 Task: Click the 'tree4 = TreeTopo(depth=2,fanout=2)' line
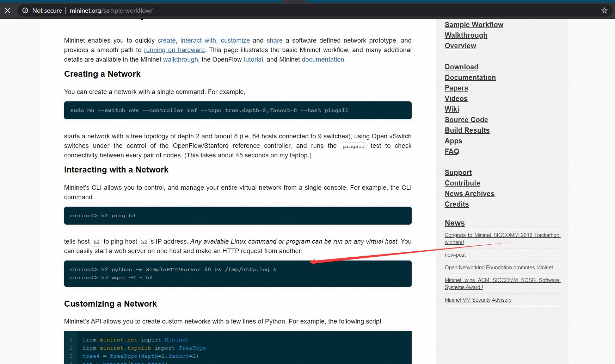(x=141, y=356)
